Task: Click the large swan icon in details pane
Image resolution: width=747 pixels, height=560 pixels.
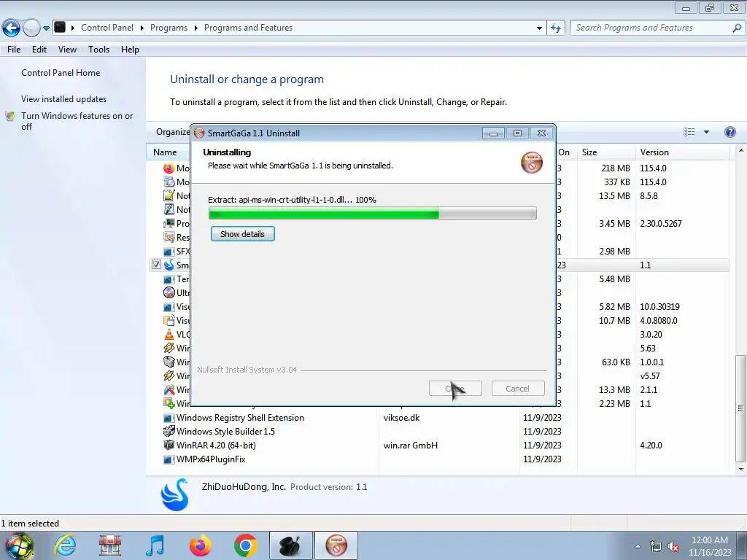Action: pyautogui.click(x=174, y=495)
